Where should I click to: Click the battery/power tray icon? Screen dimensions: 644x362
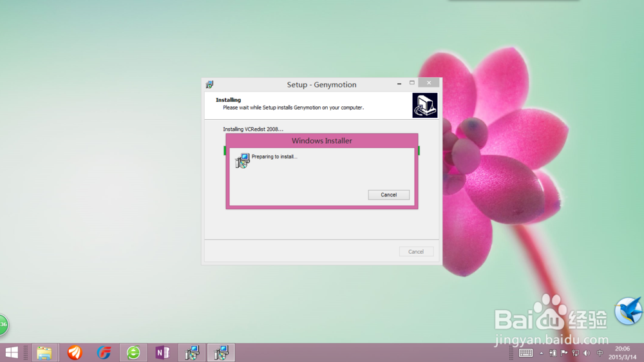coord(553,353)
